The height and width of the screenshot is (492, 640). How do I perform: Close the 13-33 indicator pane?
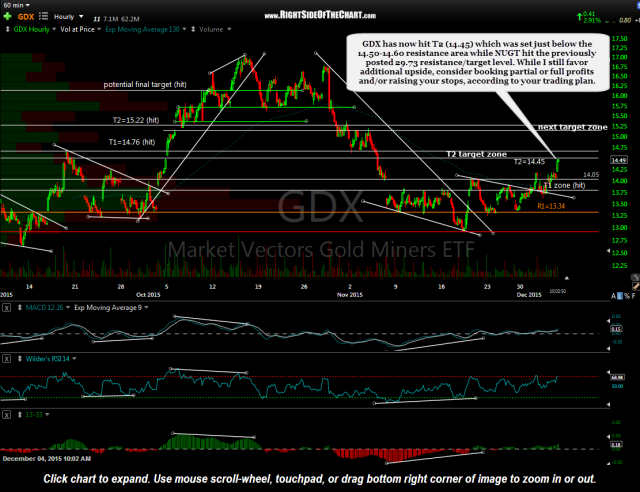pos(7,415)
